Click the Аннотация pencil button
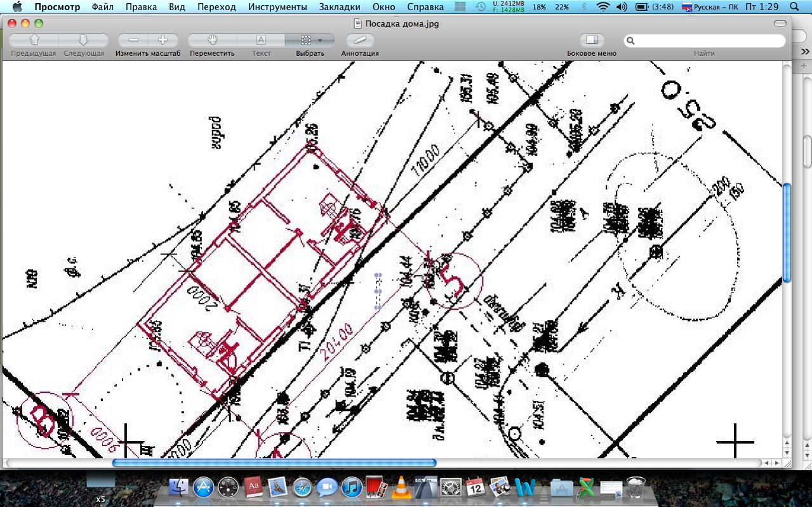The image size is (812, 507). [360, 40]
